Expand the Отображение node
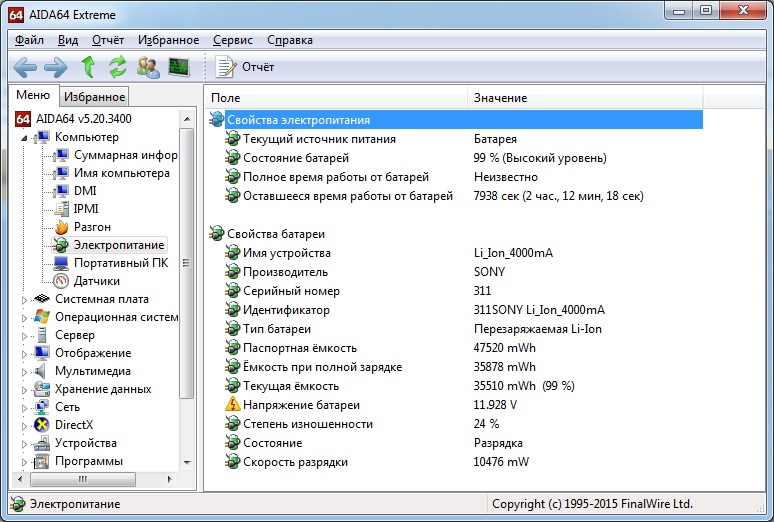The height and width of the screenshot is (522, 774). [24, 354]
